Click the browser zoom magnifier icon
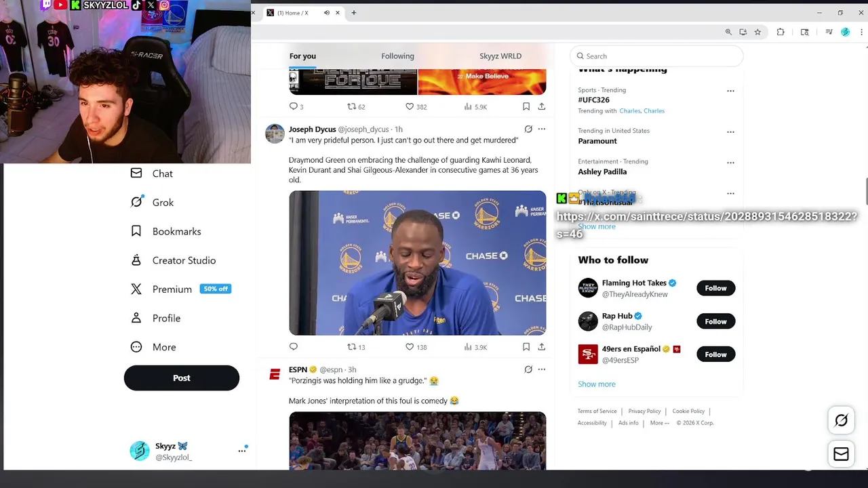 (x=728, y=32)
